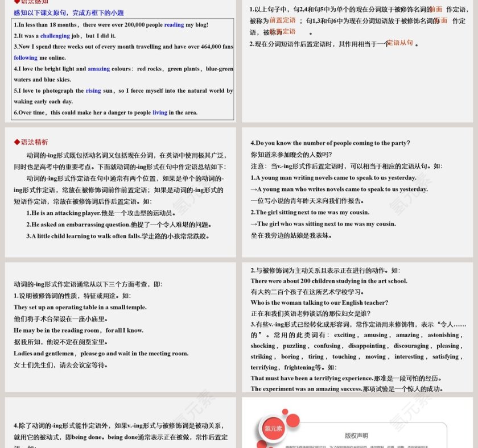Click the blue word 'amazing' in sentence 4
The image size is (478, 448).
coord(98,69)
